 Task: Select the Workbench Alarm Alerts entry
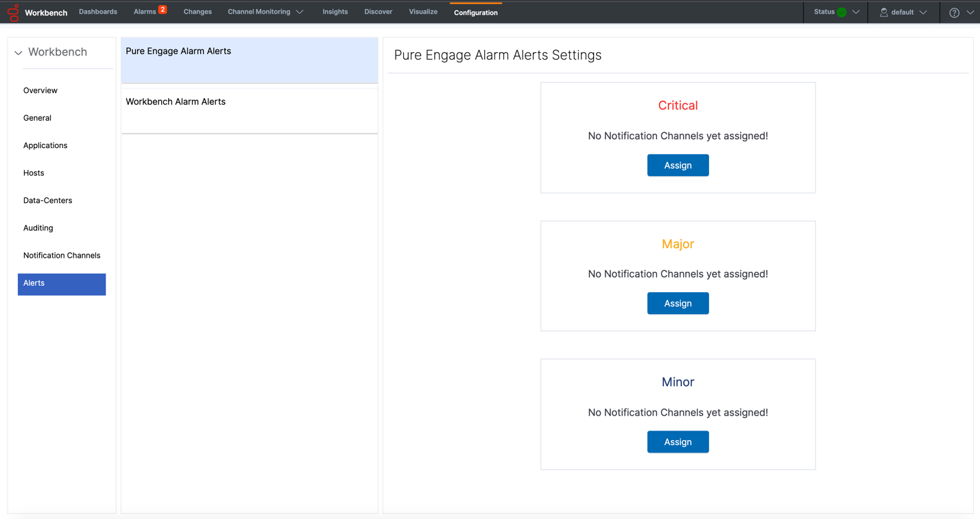click(x=175, y=101)
